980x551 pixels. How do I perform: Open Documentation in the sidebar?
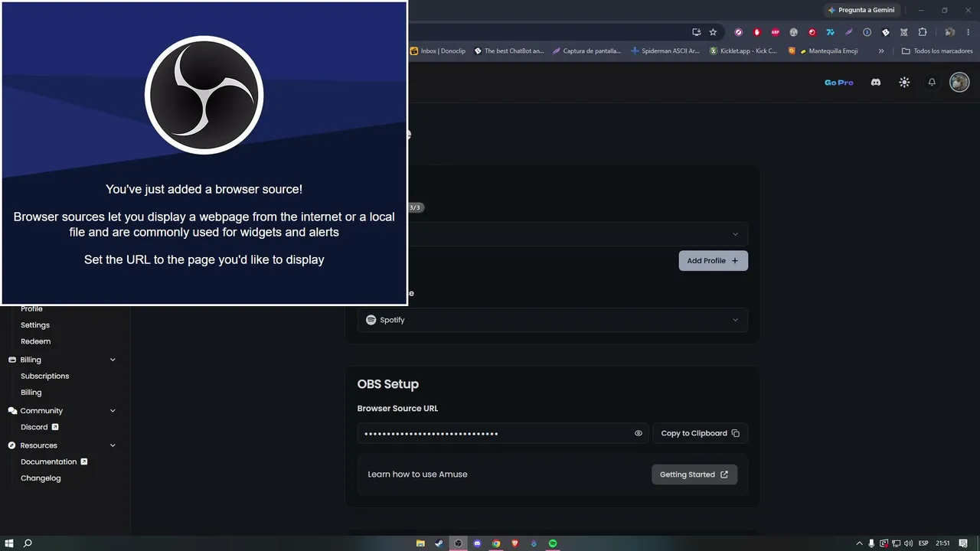tap(54, 461)
